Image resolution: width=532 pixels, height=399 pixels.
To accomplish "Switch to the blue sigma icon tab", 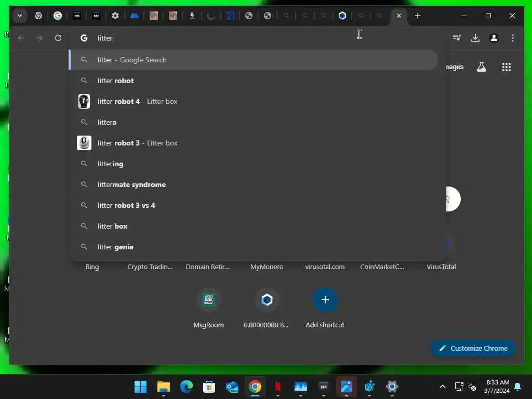I will [x=230, y=16].
